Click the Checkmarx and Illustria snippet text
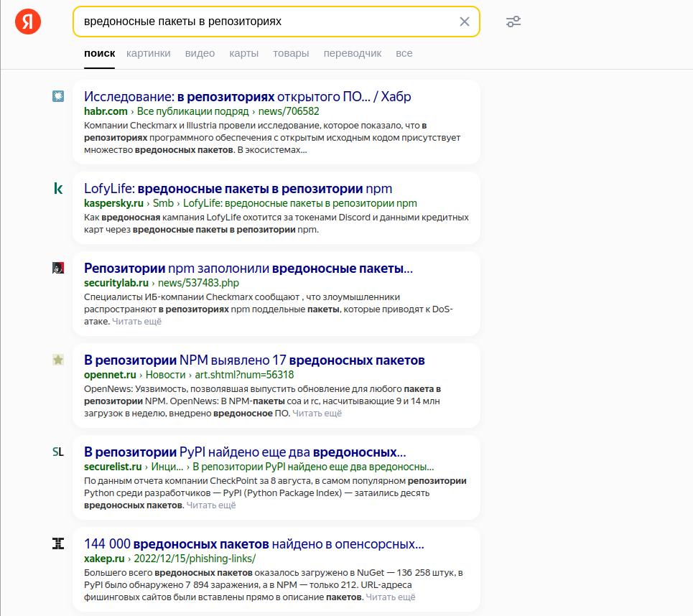 point(272,137)
